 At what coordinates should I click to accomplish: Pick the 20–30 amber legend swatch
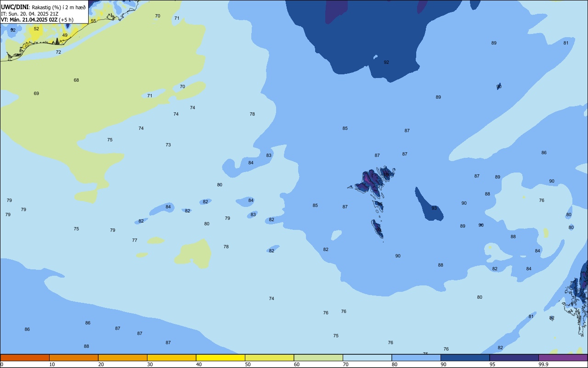123,357
